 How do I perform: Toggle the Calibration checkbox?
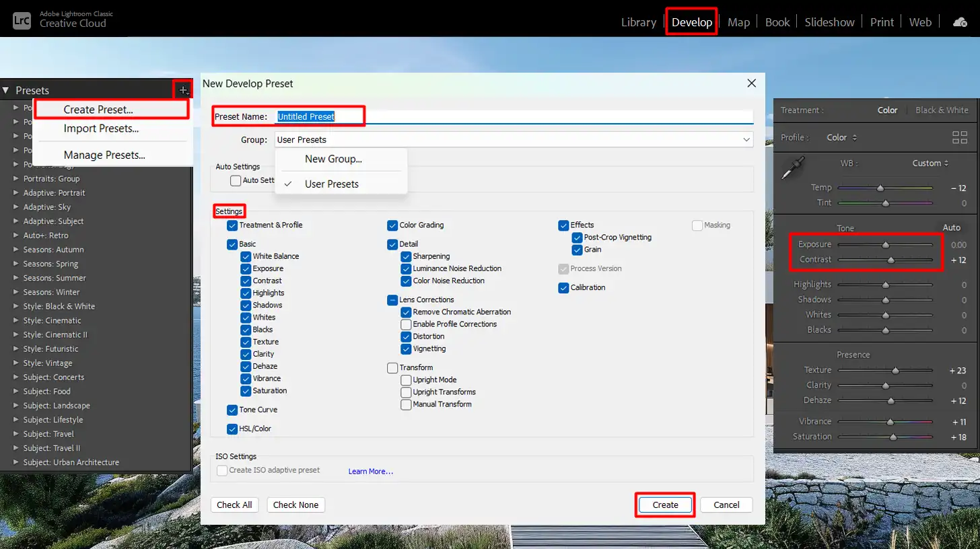coord(563,288)
